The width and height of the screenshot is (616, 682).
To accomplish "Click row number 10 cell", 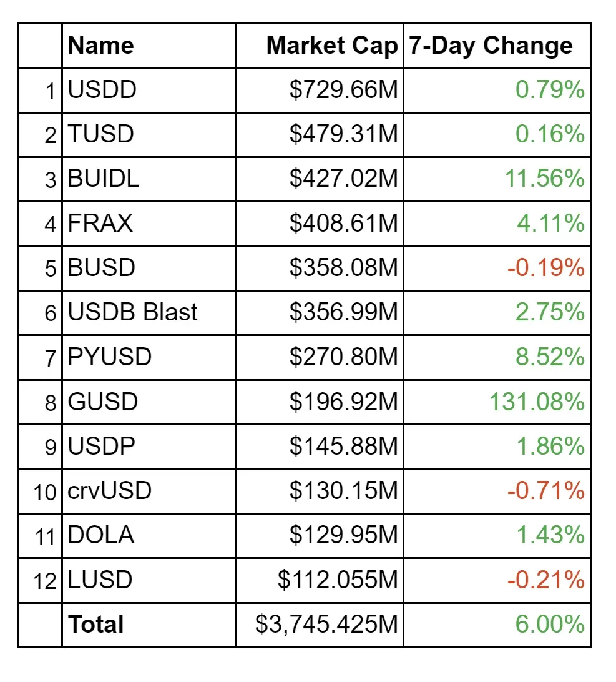I will pos(45,492).
